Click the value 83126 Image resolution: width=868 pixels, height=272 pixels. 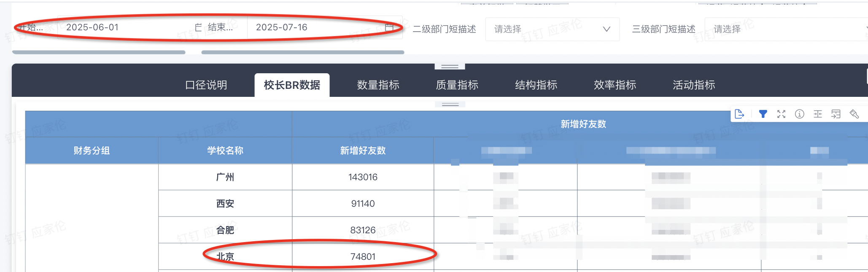363,230
